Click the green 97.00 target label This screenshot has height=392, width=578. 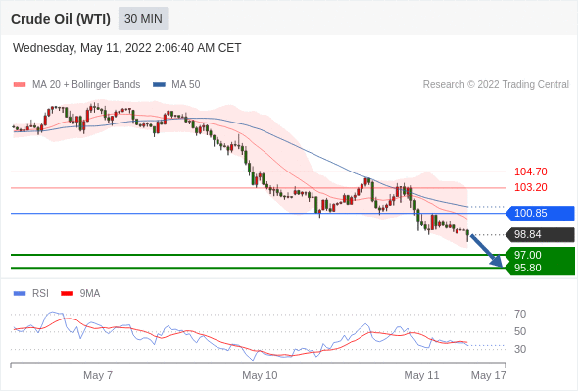(540, 255)
